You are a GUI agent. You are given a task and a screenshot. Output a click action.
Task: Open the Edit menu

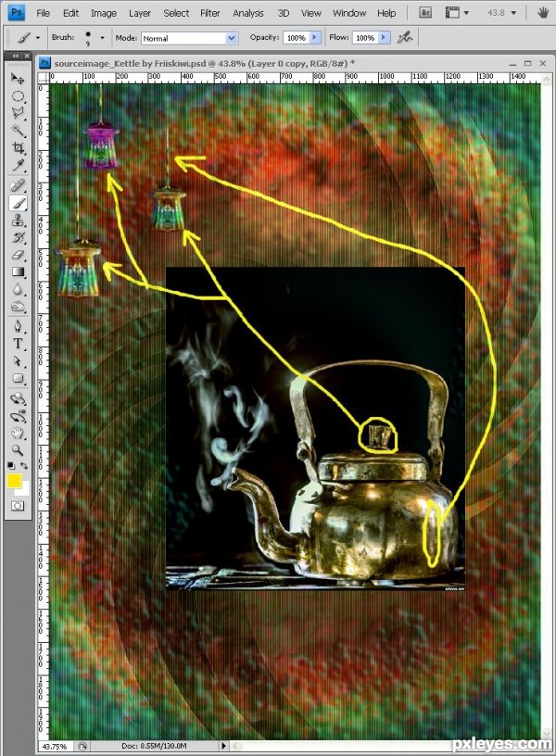70,13
